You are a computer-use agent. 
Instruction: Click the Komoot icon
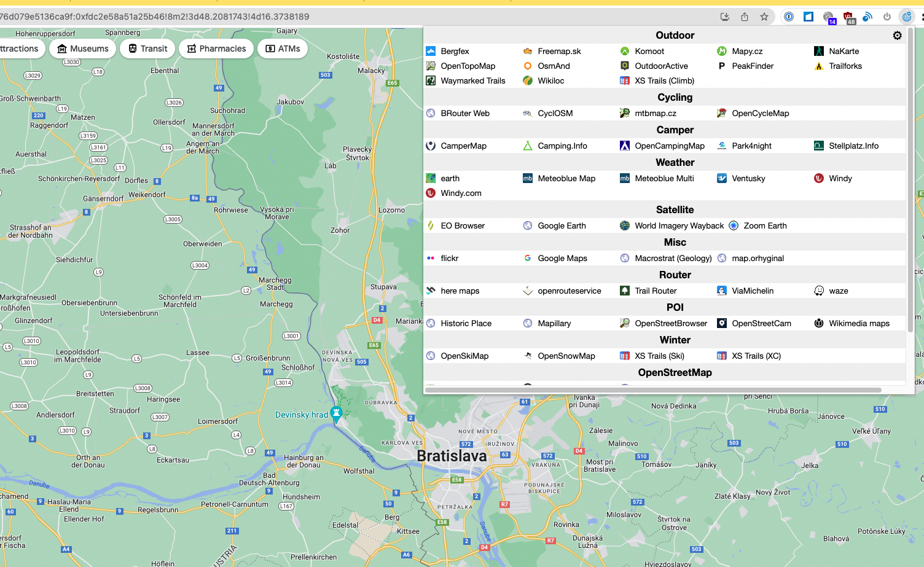[625, 51]
